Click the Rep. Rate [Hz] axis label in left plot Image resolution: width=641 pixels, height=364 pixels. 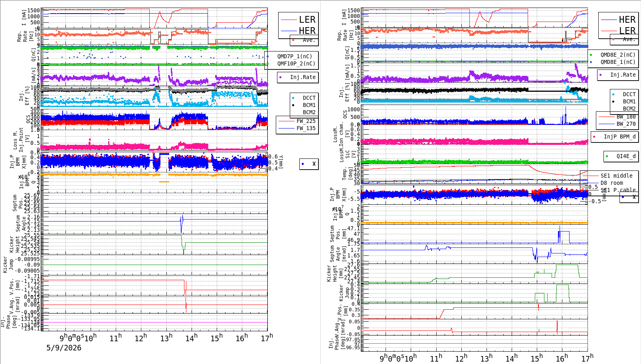pos(25,37)
